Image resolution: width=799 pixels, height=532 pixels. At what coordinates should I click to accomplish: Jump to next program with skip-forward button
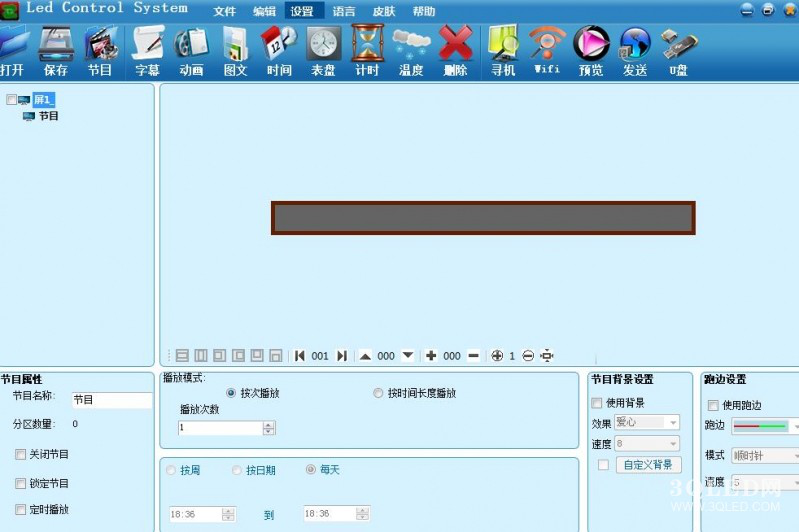pos(342,356)
